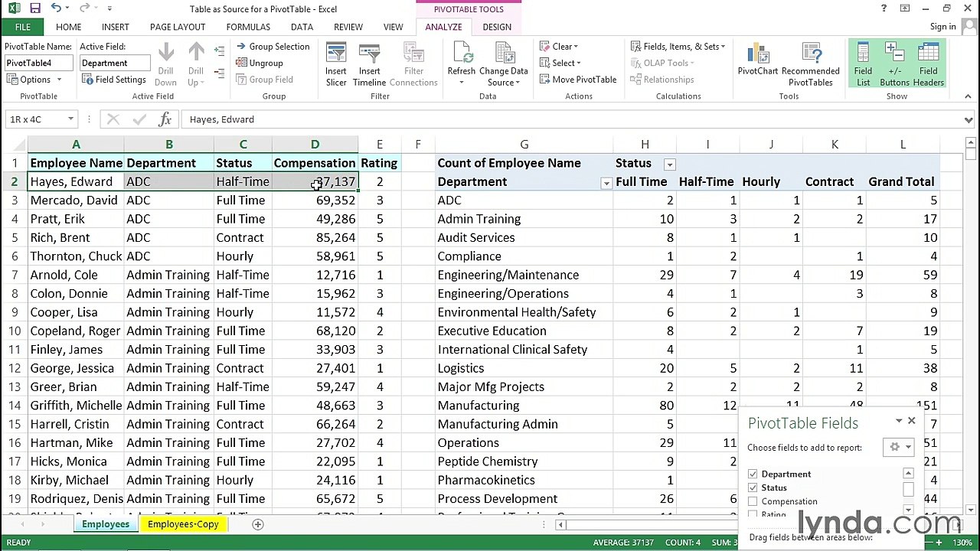Screen dimensions: 980x551
Task: Toggle Field List show button
Action: (x=863, y=65)
